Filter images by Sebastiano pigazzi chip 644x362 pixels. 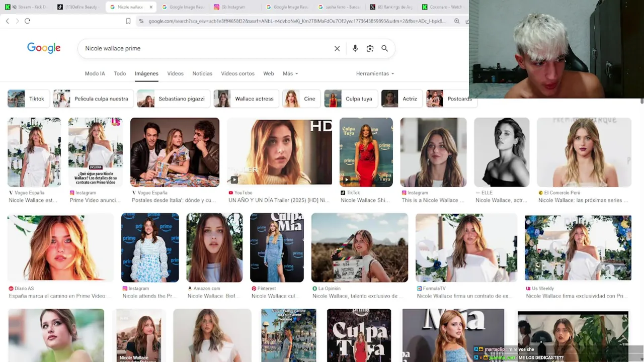click(174, 99)
